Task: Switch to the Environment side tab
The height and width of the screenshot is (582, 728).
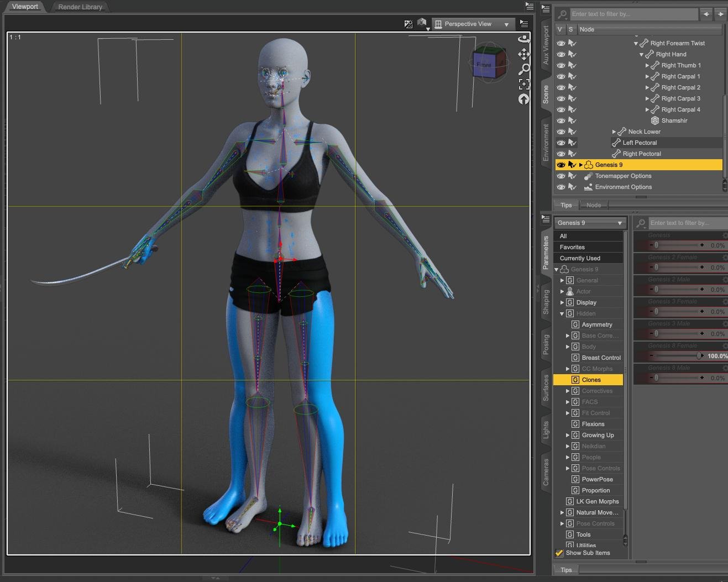Action: pos(546,142)
